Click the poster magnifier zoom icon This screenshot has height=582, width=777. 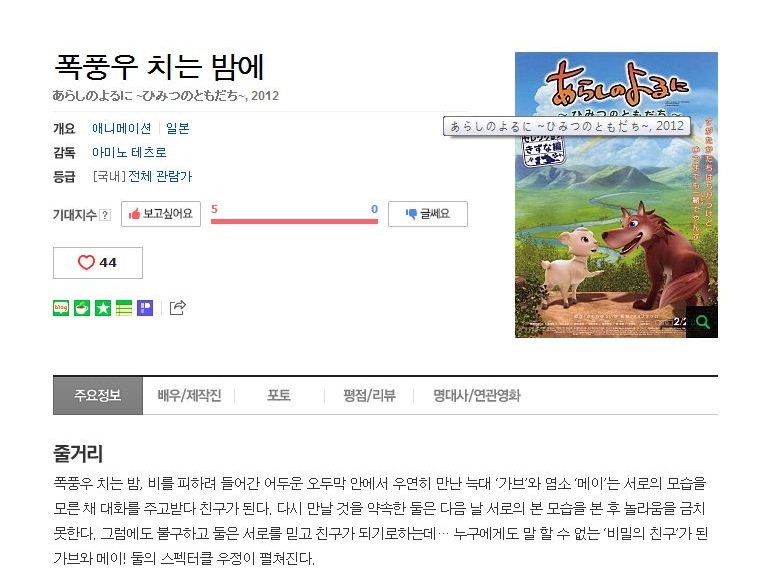[x=702, y=322]
